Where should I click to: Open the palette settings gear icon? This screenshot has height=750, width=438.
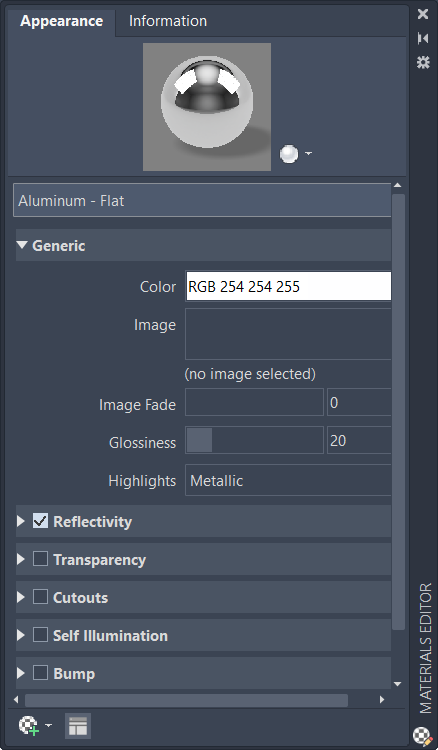pos(423,62)
